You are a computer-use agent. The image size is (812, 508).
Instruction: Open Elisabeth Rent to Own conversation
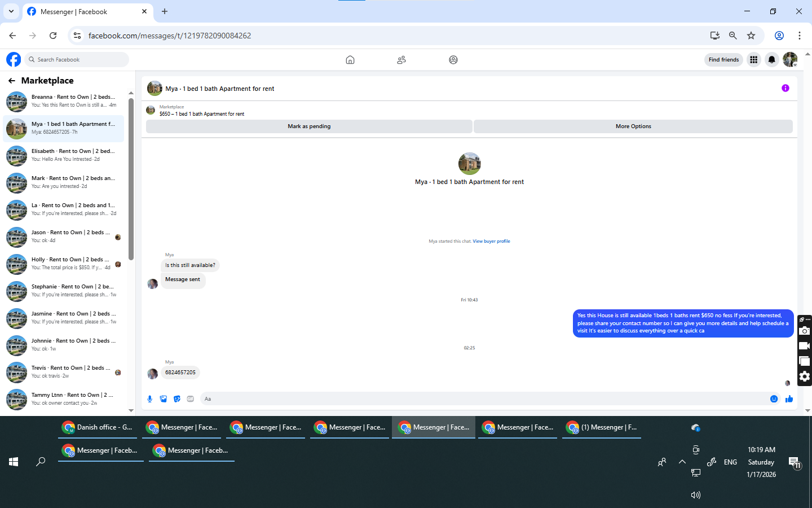click(63, 156)
